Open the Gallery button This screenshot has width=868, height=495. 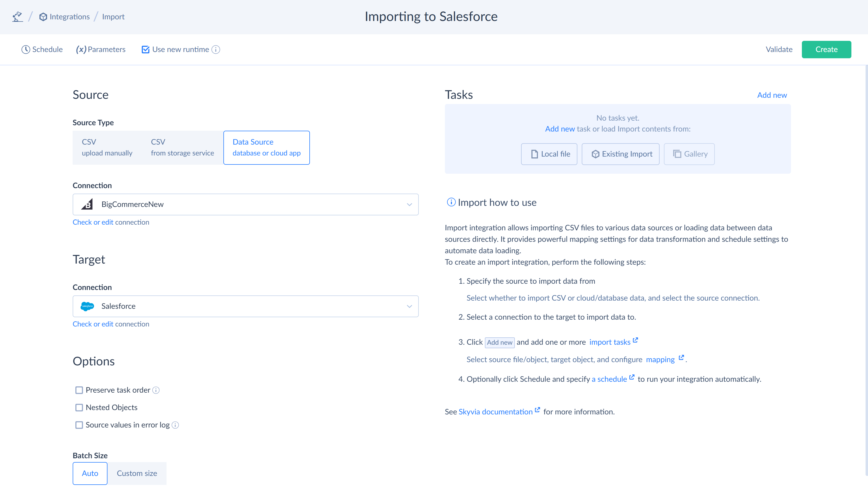689,154
